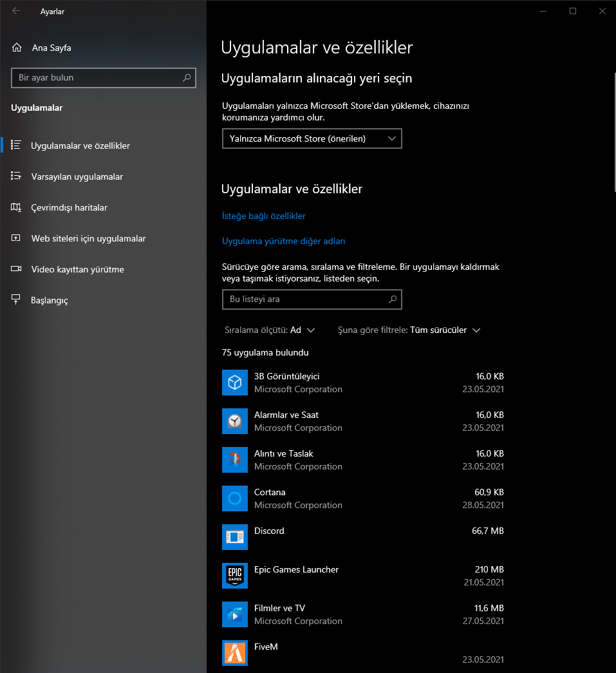Image resolution: width=616 pixels, height=673 pixels.
Task: Click the 60,9 KB size of Cortana
Action: click(x=489, y=492)
